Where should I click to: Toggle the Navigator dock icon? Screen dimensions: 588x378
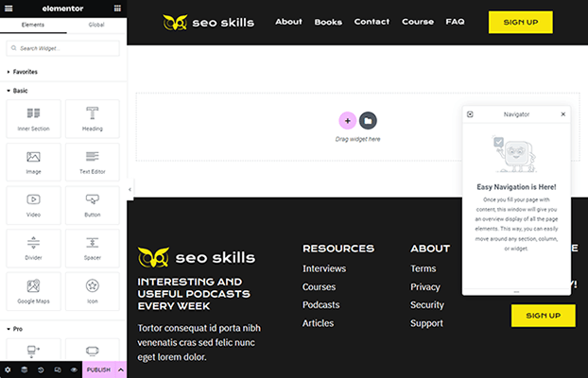(x=470, y=113)
